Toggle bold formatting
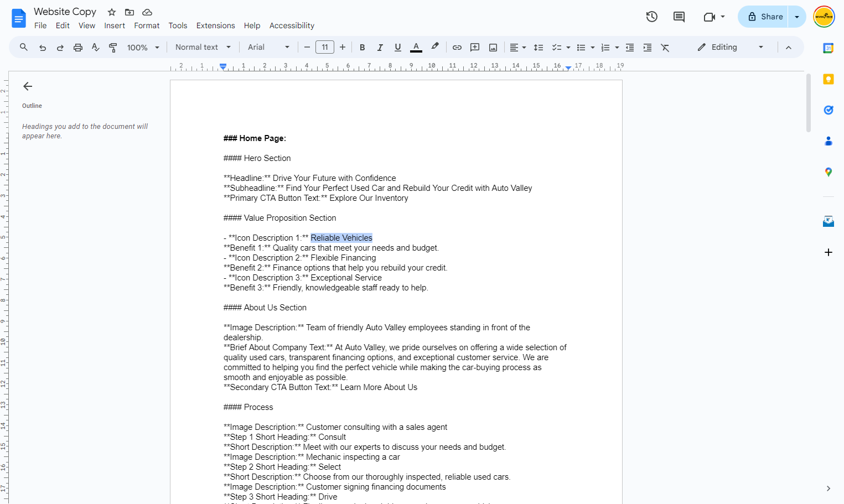Image resolution: width=844 pixels, height=504 pixels. [x=363, y=48]
